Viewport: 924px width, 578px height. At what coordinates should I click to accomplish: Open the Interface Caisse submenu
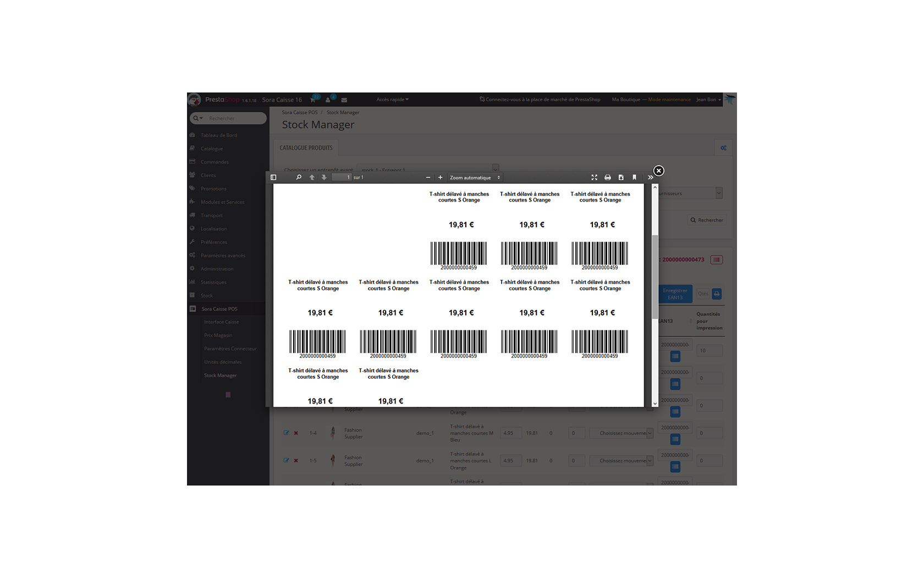click(221, 322)
